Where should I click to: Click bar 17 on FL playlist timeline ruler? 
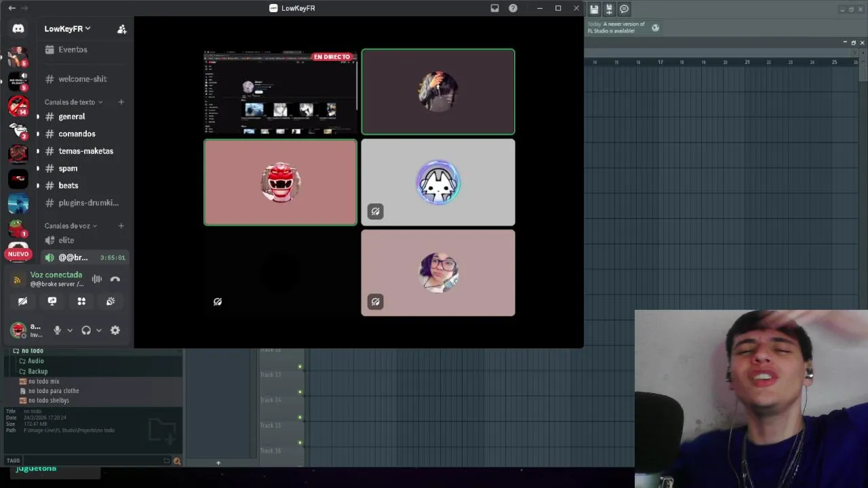point(660,62)
